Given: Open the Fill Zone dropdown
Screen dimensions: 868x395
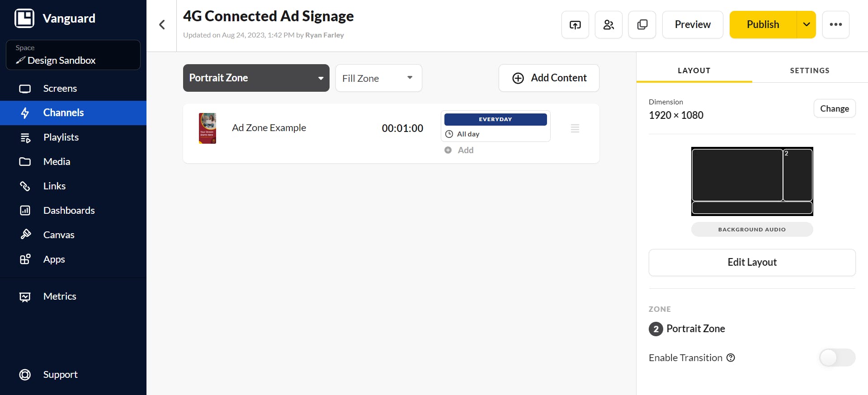Looking at the screenshot, I should pos(378,78).
